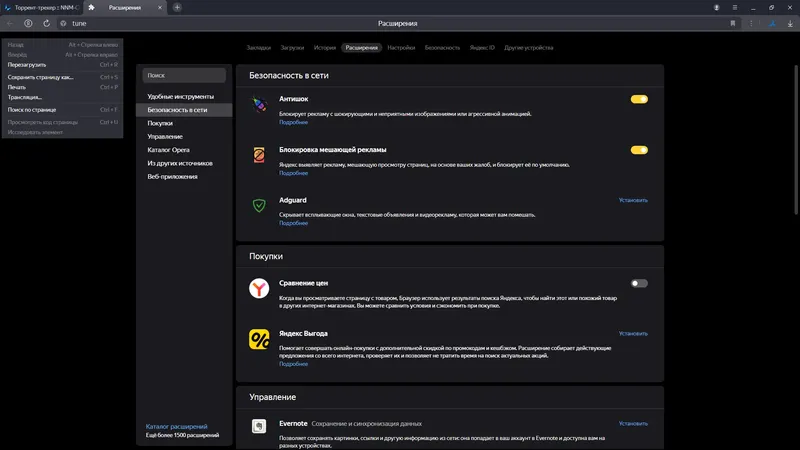
Task: Open a new tab with plus button
Action: pyautogui.click(x=177, y=7)
